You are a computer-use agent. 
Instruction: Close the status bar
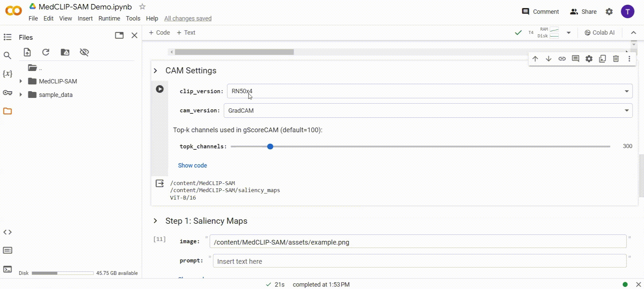pos(638,284)
